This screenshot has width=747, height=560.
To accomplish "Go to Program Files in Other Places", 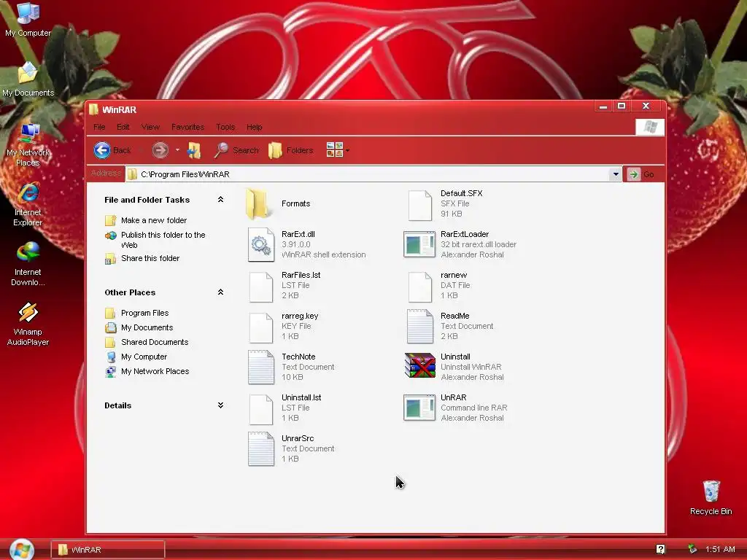I will pyautogui.click(x=144, y=313).
